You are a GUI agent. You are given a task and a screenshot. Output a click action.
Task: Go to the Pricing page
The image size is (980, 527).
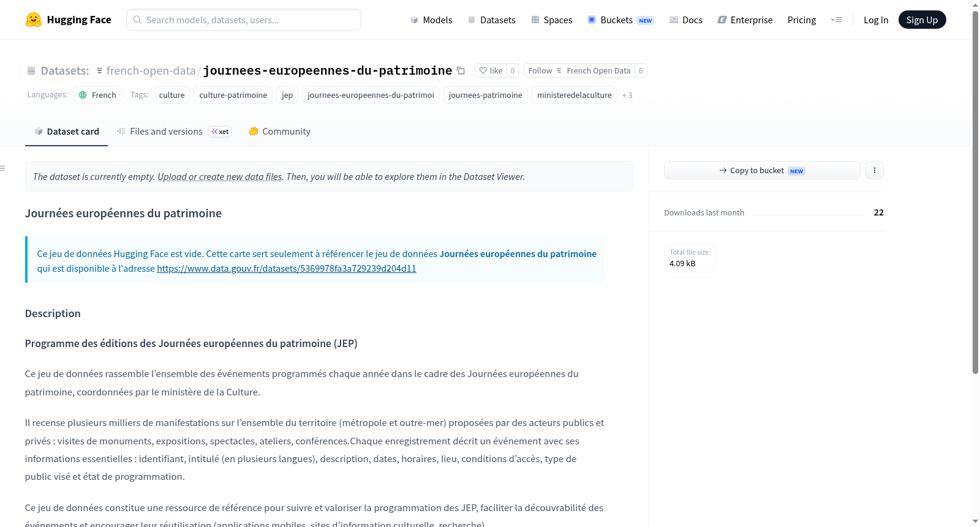tap(802, 20)
